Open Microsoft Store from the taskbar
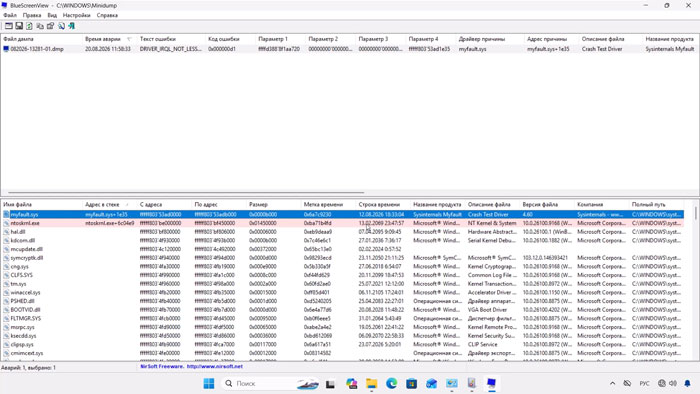Viewport: 700px width, 394px height. [412, 383]
